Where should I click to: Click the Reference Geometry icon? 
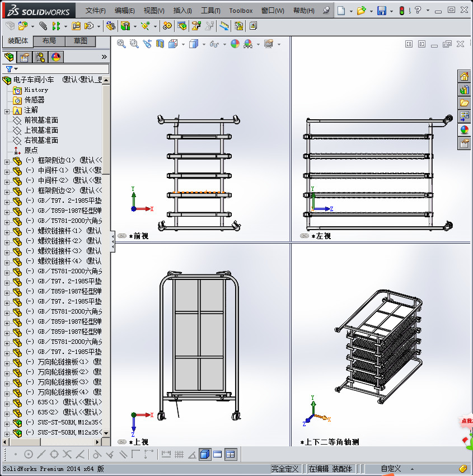146,26
